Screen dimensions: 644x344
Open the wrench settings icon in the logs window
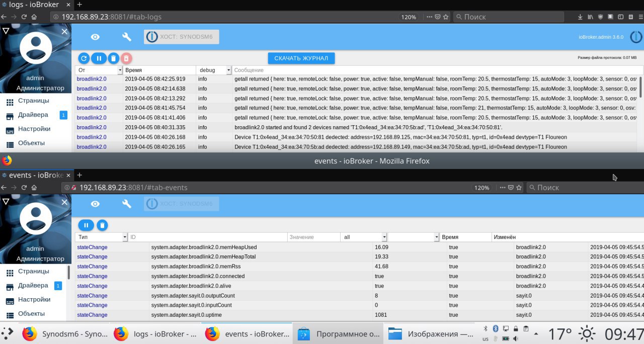[127, 37]
